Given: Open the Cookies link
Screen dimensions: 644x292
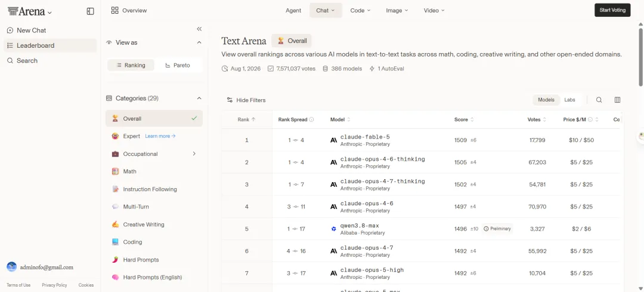Looking at the screenshot, I should click(x=86, y=285).
